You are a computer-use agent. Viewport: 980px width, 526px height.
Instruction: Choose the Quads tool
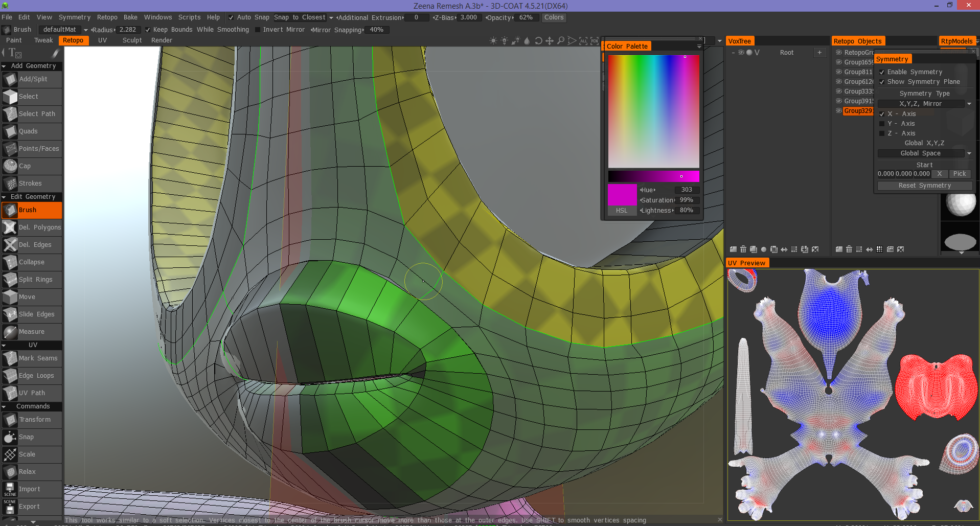[28, 131]
